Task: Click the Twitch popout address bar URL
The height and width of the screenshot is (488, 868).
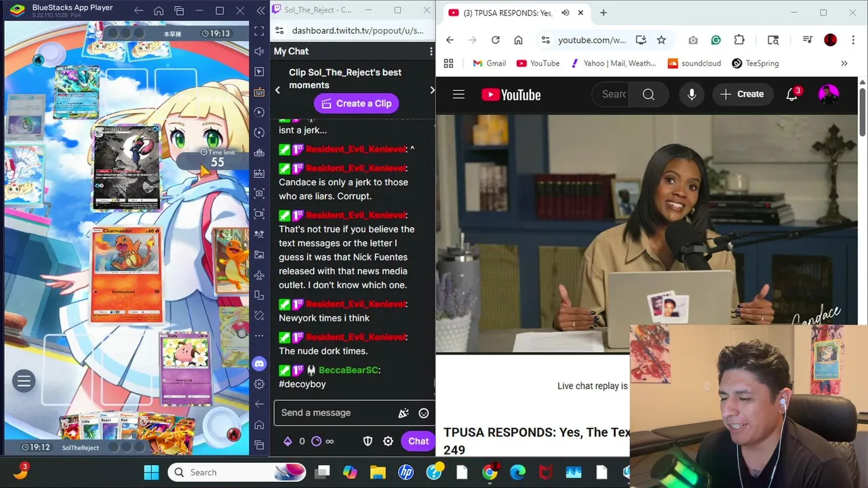Action: point(357,30)
